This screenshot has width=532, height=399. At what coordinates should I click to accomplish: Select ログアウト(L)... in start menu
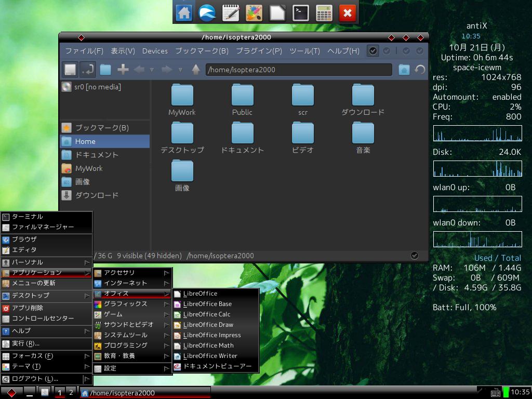tap(35, 379)
